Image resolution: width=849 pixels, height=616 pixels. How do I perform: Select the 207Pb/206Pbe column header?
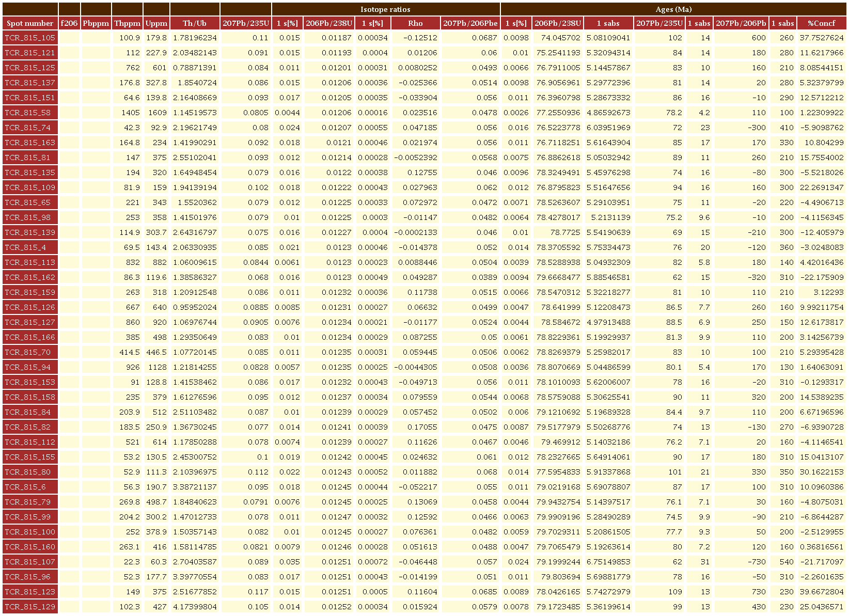pos(470,23)
